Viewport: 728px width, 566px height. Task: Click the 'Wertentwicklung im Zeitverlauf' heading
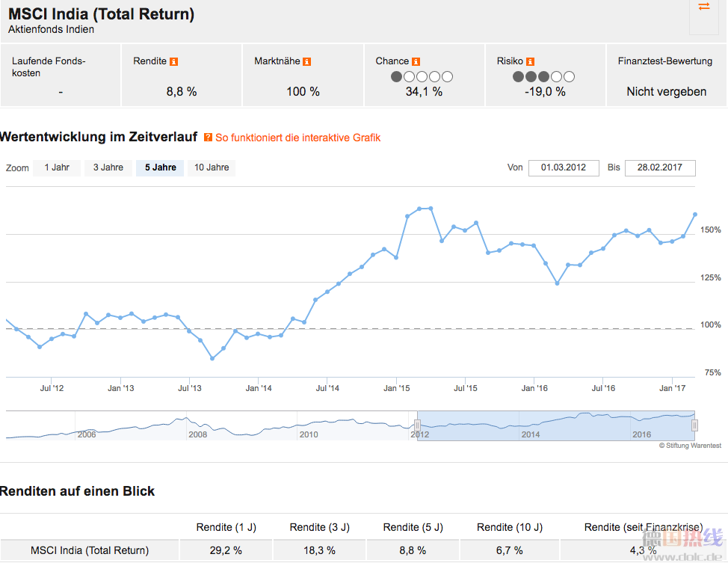click(99, 137)
